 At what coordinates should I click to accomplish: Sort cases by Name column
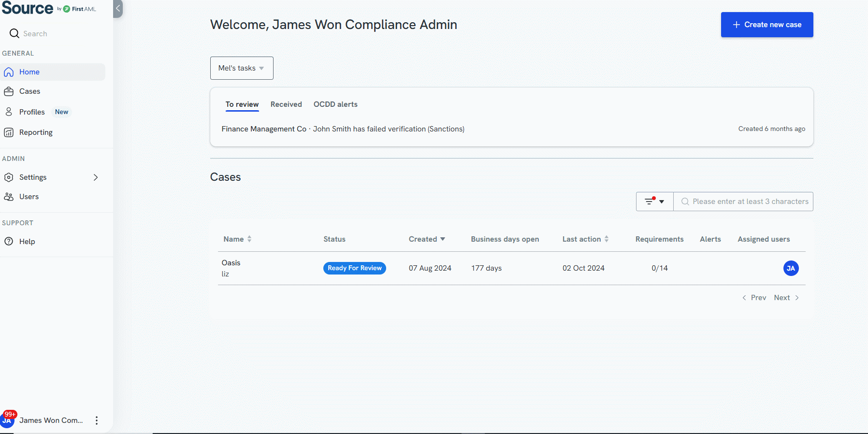pos(237,239)
